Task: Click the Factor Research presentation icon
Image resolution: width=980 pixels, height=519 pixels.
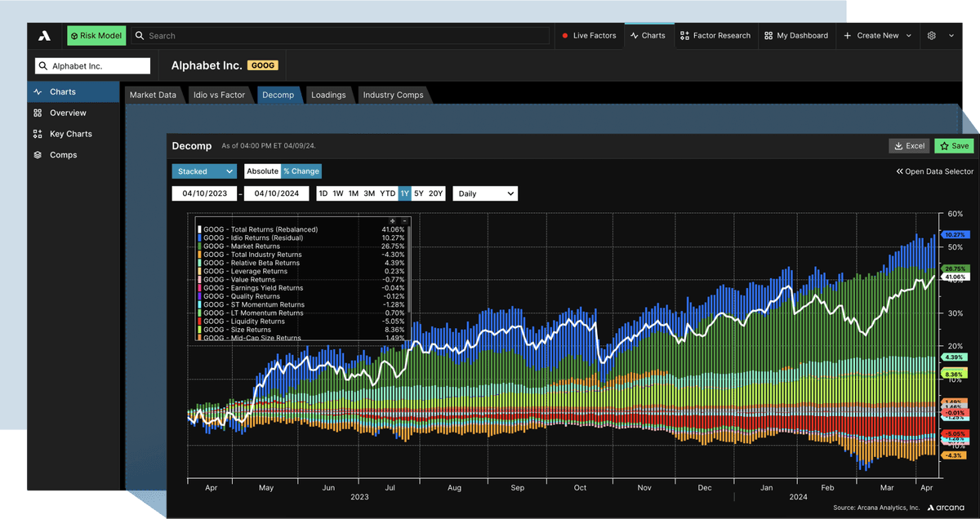Action: tap(685, 36)
